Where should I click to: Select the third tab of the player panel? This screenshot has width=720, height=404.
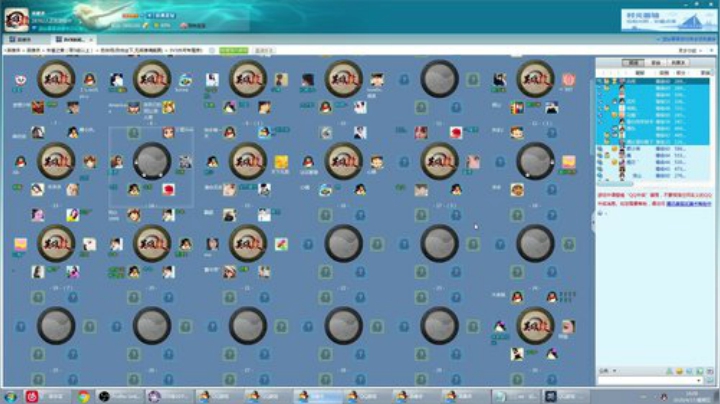tap(679, 62)
